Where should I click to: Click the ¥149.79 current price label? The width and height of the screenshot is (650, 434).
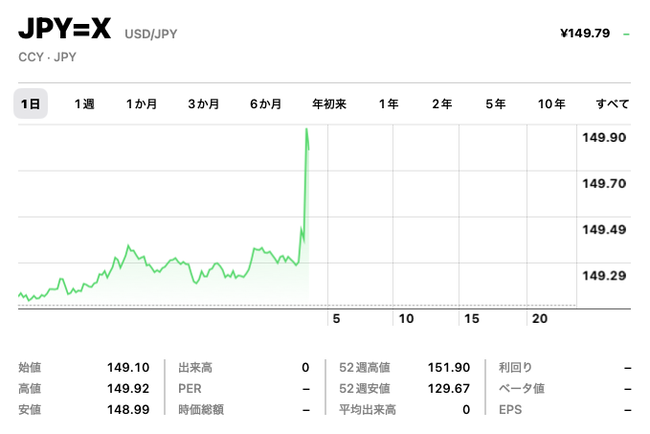[585, 34]
